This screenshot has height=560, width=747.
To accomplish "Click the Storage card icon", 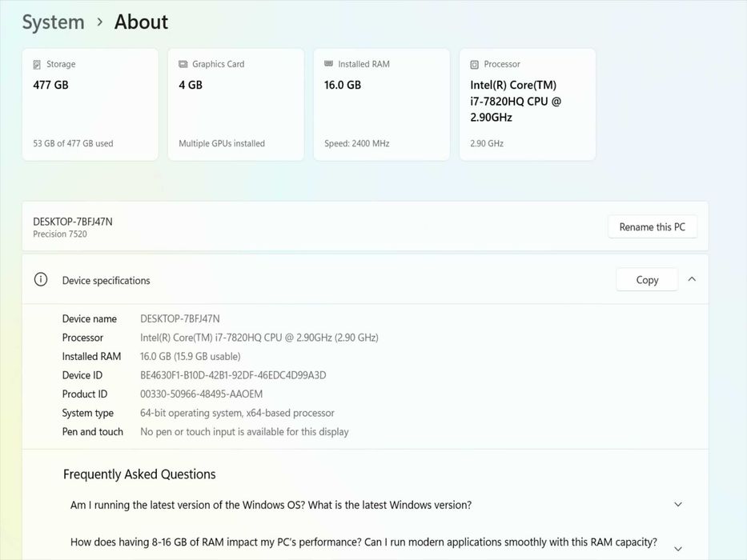I will (37, 64).
